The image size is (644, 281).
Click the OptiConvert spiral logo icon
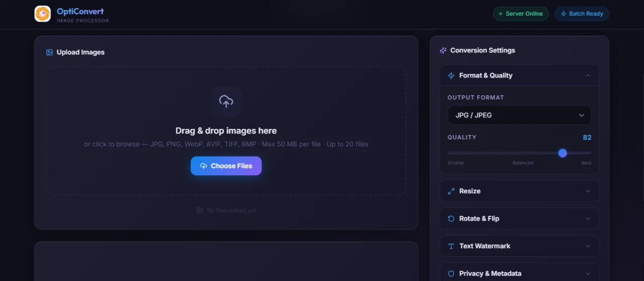pyautogui.click(x=43, y=14)
